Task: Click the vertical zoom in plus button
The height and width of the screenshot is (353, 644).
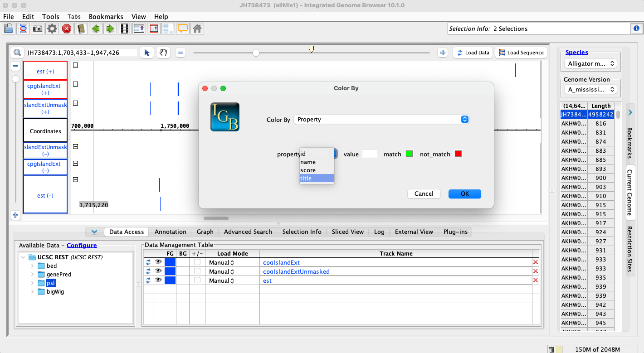Action: [x=15, y=215]
